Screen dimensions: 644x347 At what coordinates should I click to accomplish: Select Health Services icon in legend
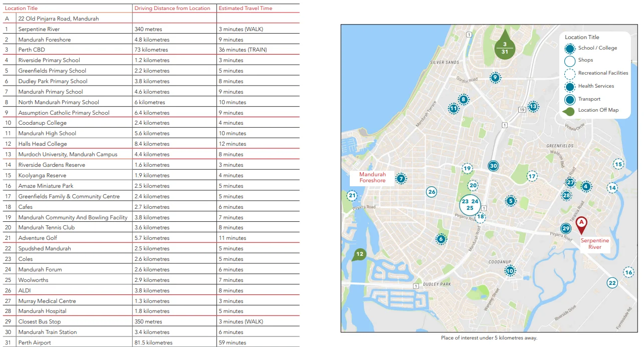[569, 86]
